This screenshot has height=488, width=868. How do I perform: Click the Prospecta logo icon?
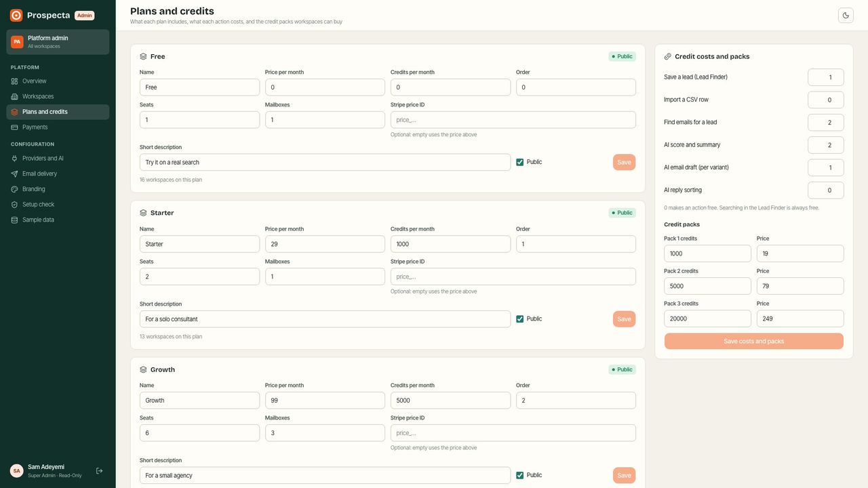[16, 15]
